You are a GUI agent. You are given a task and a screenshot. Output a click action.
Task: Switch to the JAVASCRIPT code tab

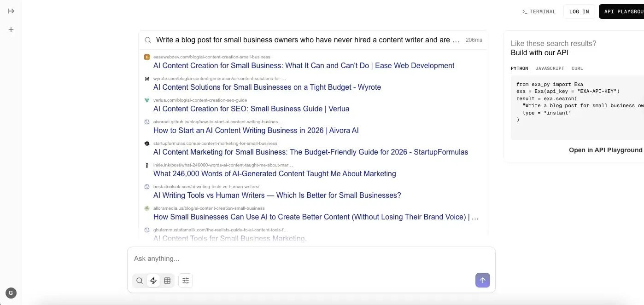(x=550, y=69)
